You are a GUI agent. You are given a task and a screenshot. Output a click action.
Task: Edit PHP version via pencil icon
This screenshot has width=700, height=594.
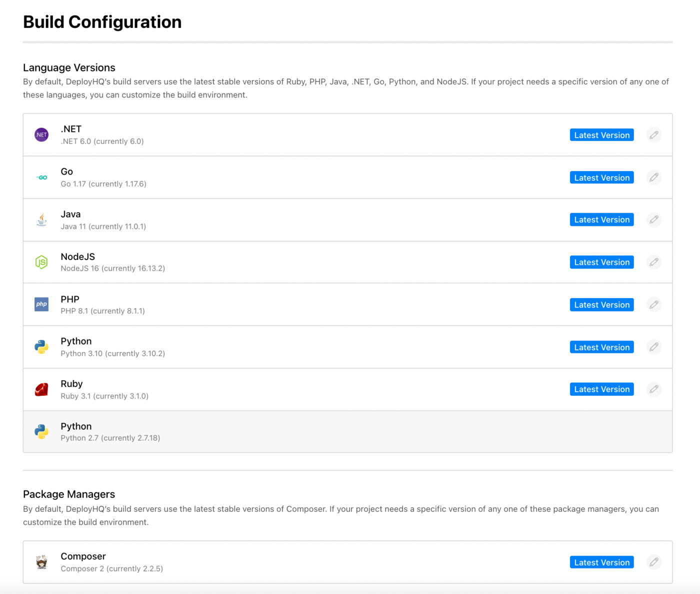coord(654,304)
